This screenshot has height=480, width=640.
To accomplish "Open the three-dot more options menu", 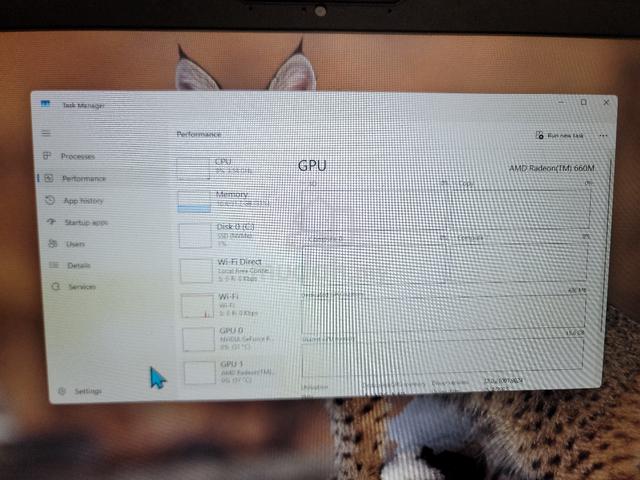I will 603,136.
